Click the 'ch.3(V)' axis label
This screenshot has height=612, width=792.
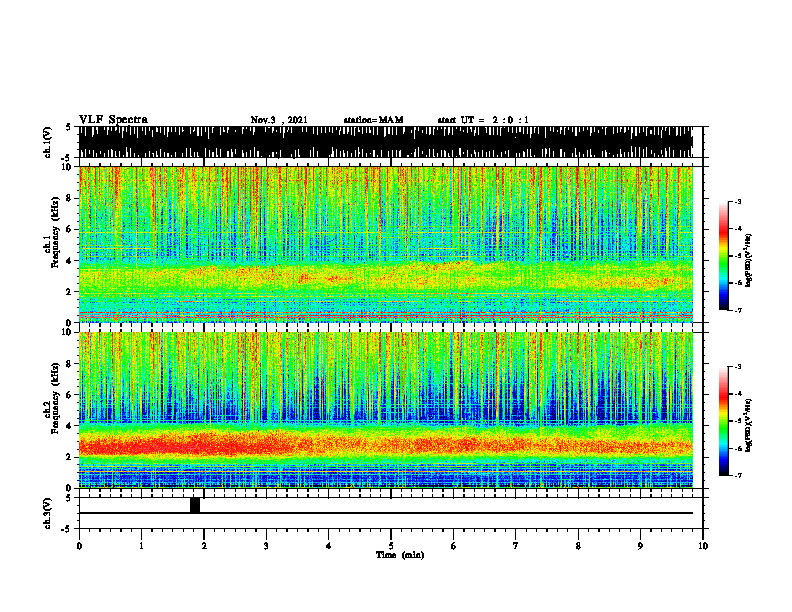(x=48, y=513)
